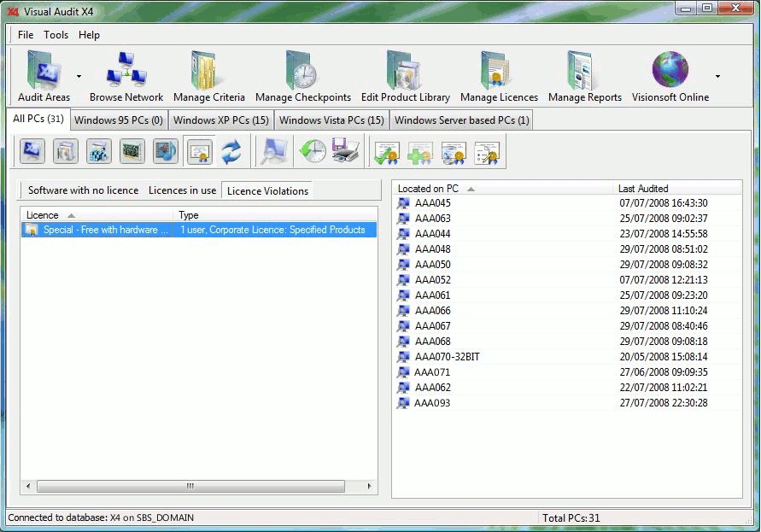Click '1 user, Corporate Licence: Specified Products' cell

(x=272, y=230)
